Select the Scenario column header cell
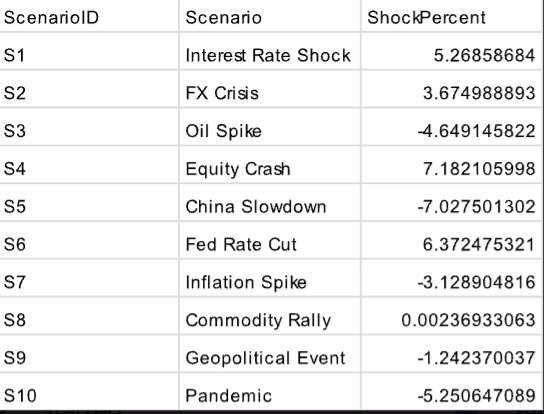 point(270,16)
